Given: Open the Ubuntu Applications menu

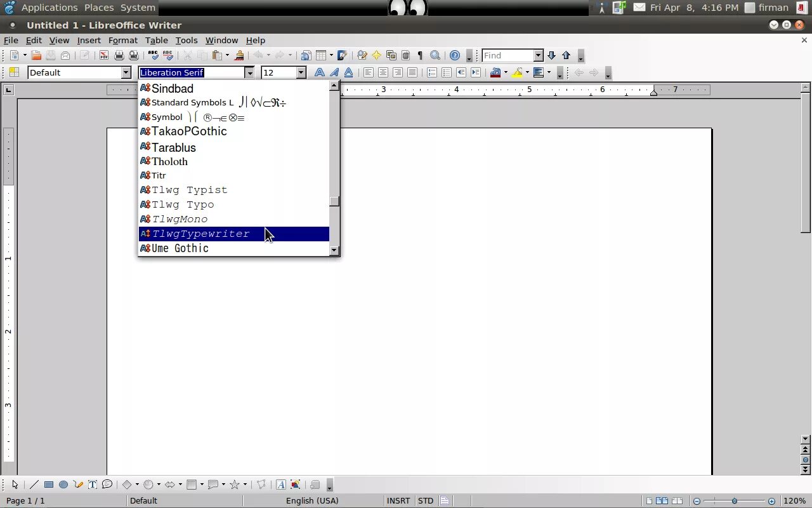Looking at the screenshot, I should 49,8.
